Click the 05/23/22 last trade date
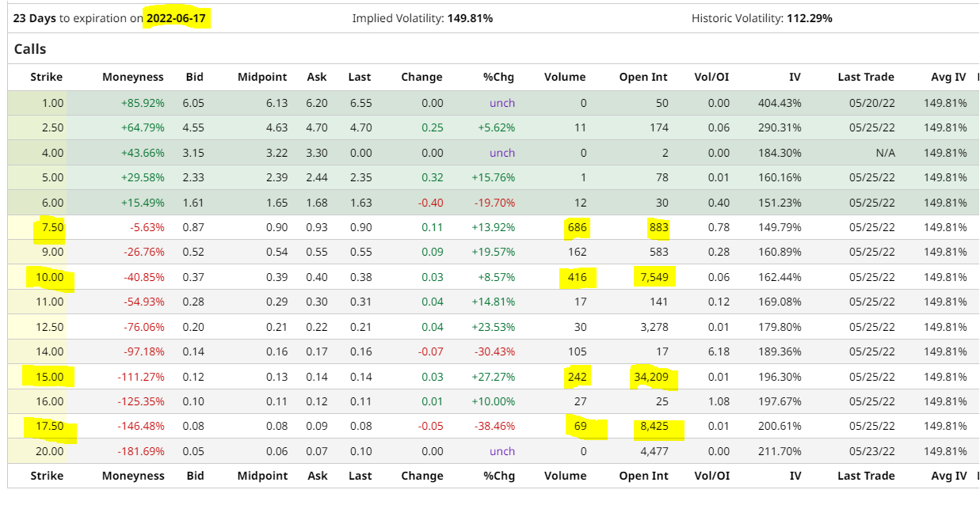This screenshot has height=505, width=980. pos(871,451)
